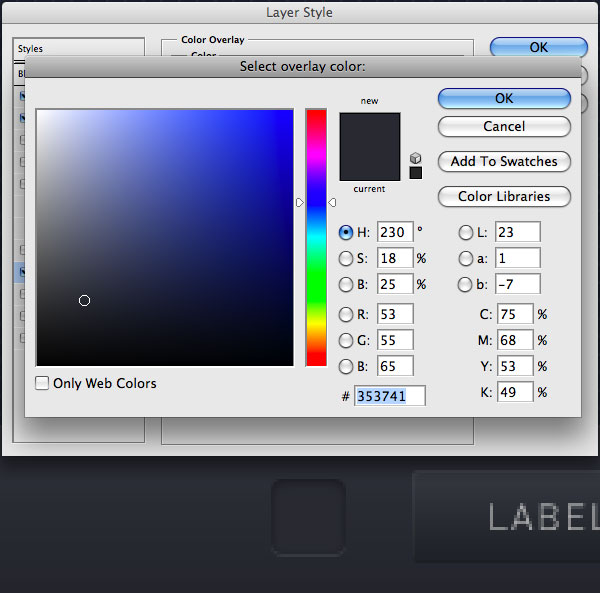Click the LABEL text on the canvas
This screenshot has height=593, width=600.
point(544,517)
